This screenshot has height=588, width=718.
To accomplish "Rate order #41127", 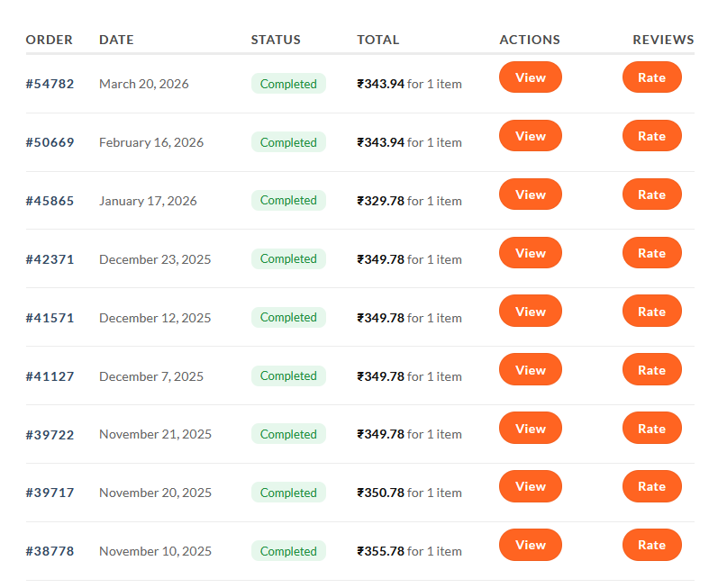I will click(x=651, y=370).
